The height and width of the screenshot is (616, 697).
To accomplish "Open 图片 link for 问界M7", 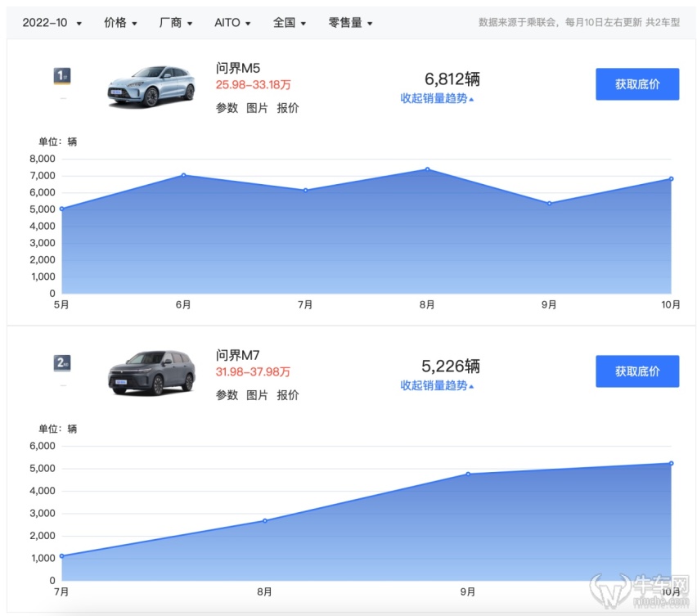I will pyautogui.click(x=257, y=395).
